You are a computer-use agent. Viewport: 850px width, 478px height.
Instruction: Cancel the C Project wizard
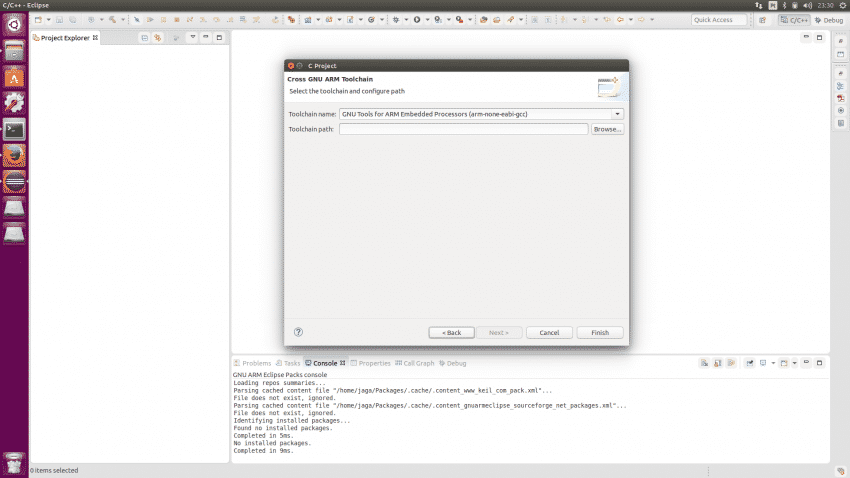coord(549,332)
